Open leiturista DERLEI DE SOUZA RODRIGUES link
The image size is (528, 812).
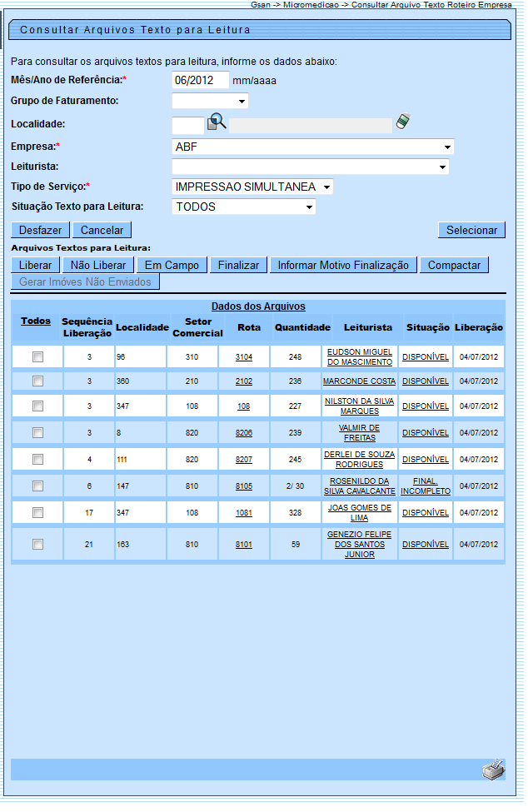point(359,460)
